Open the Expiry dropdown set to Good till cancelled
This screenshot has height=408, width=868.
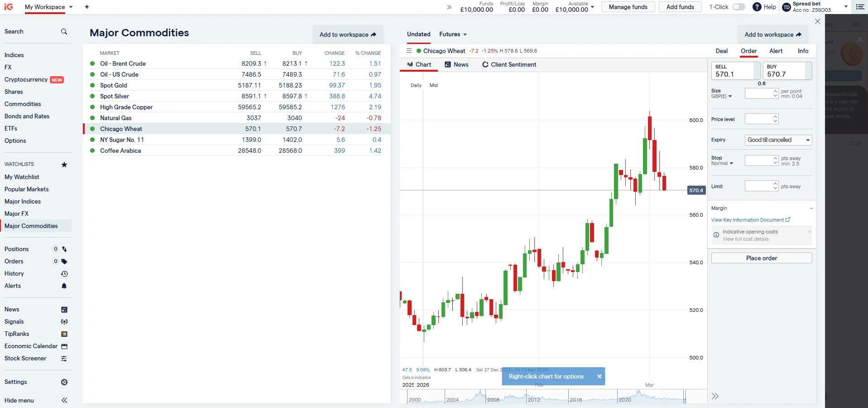tap(777, 140)
